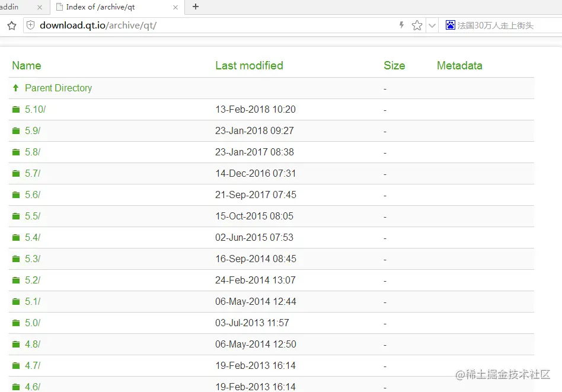Click the date 23-Jan-2018 09:27
Viewport: 562px width, 392px height.
coord(254,130)
